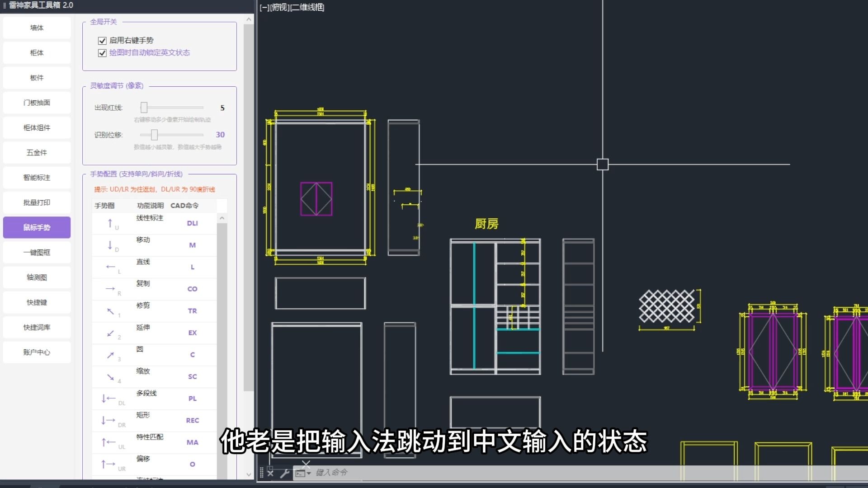868x488 pixels.
Task: Open the 快捷词库 section
Action: pyautogui.click(x=37, y=327)
